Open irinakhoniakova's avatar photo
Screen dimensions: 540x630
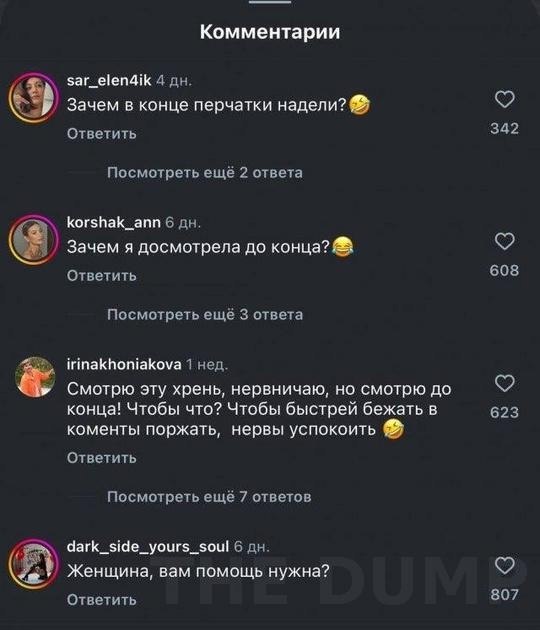coord(35,377)
